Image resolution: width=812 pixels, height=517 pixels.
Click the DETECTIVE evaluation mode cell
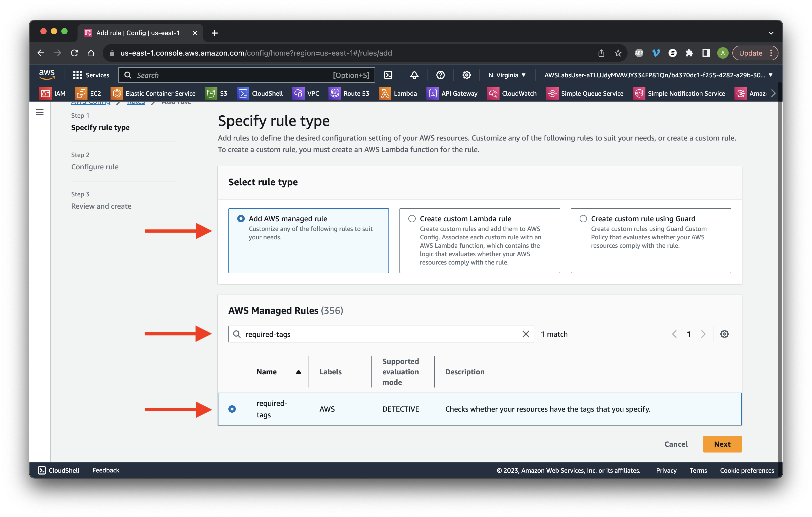coord(400,409)
